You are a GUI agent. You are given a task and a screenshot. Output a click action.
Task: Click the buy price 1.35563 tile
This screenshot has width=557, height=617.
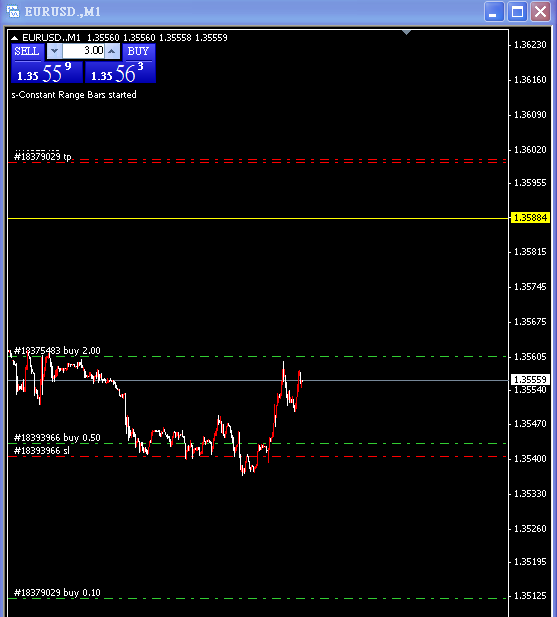(x=120, y=72)
